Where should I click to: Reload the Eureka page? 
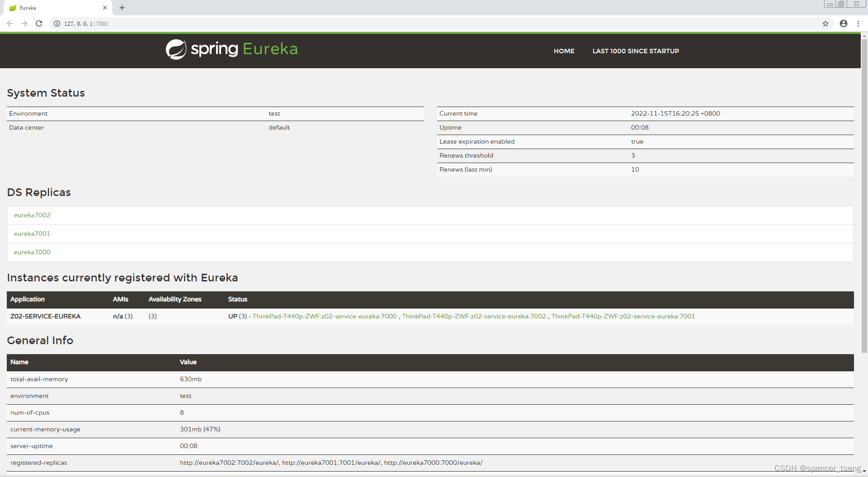39,23
